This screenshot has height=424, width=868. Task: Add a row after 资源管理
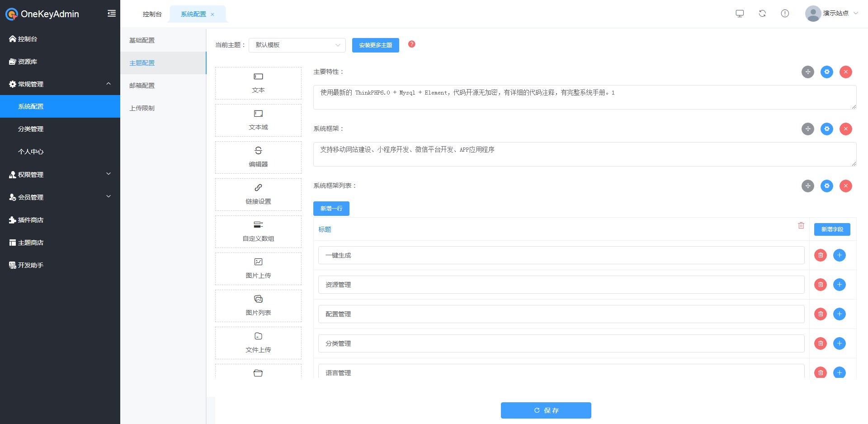click(840, 285)
